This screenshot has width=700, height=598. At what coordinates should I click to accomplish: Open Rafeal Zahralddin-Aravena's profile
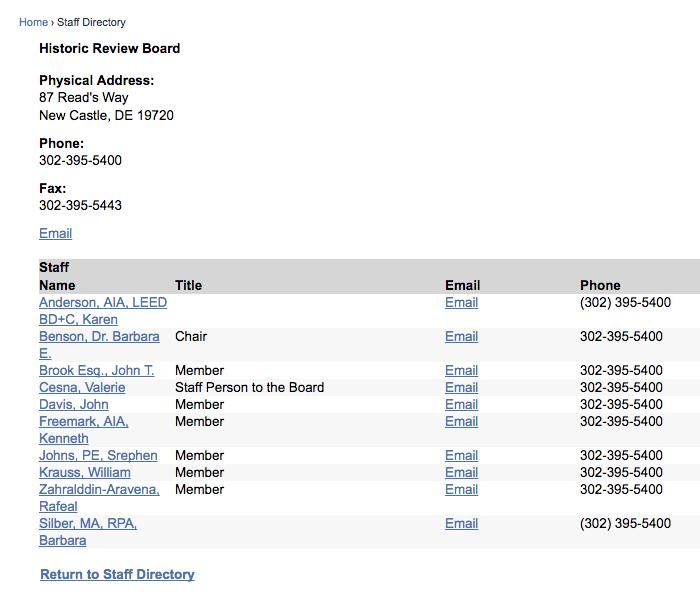99,498
